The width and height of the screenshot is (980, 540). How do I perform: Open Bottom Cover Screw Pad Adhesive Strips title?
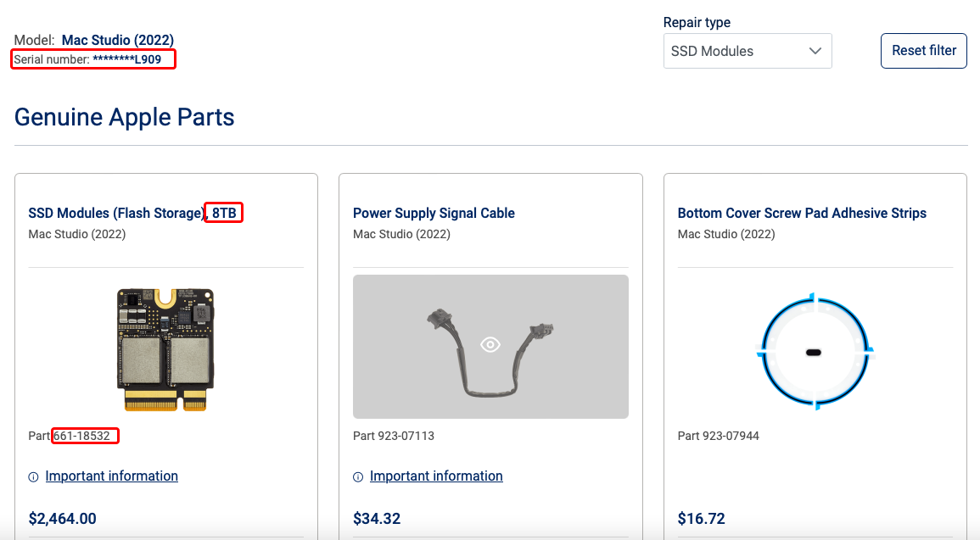click(802, 213)
